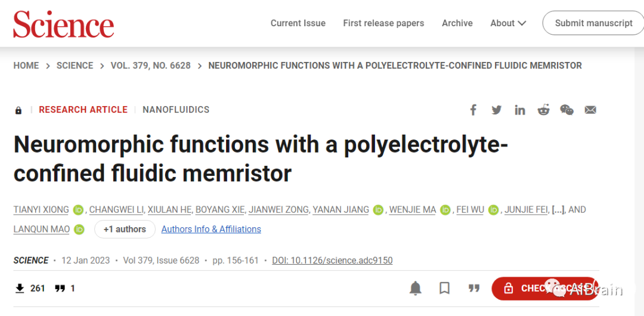Screen dimensions: 644x316
Task: Expand hidden authors via [...] ellipsis
Action: coord(558,210)
